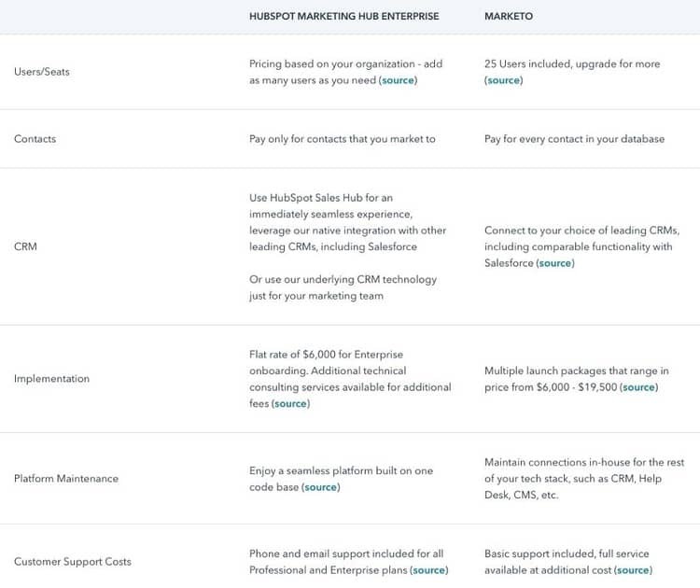Click source link in Marketo CRM cell
Screen dimensions: 700x588
[x=554, y=263]
